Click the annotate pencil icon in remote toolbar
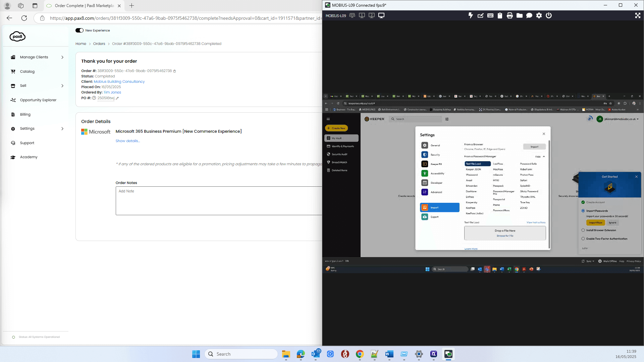This screenshot has width=644, height=362. click(x=480, y=15)
